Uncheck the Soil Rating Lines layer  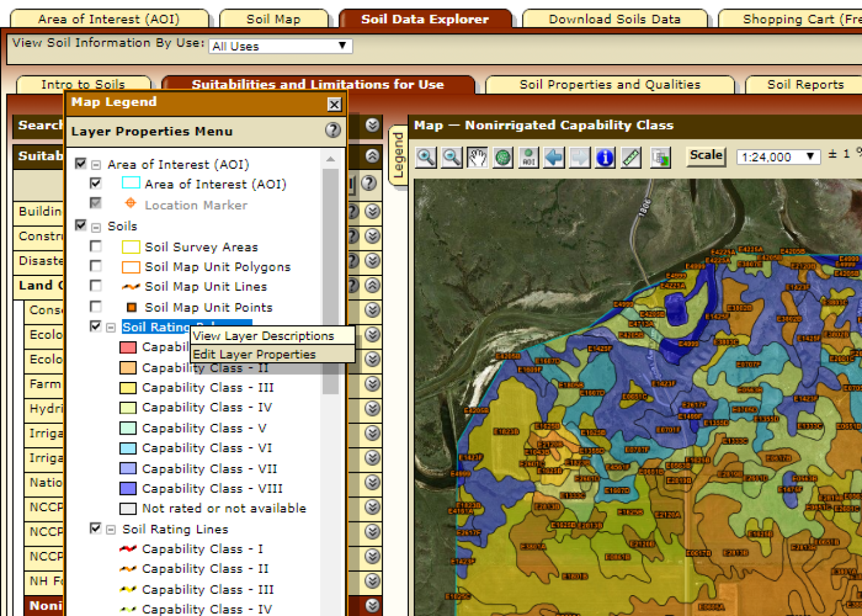tap(96, 528)
